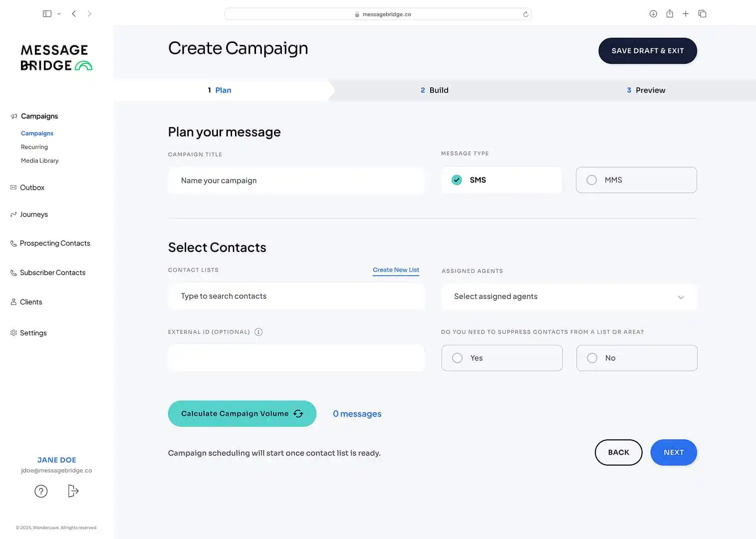This screenshot has width=756, height=539.
Task: Click the Create New List link
Action: pyautogui.click(x=396, y=270)
